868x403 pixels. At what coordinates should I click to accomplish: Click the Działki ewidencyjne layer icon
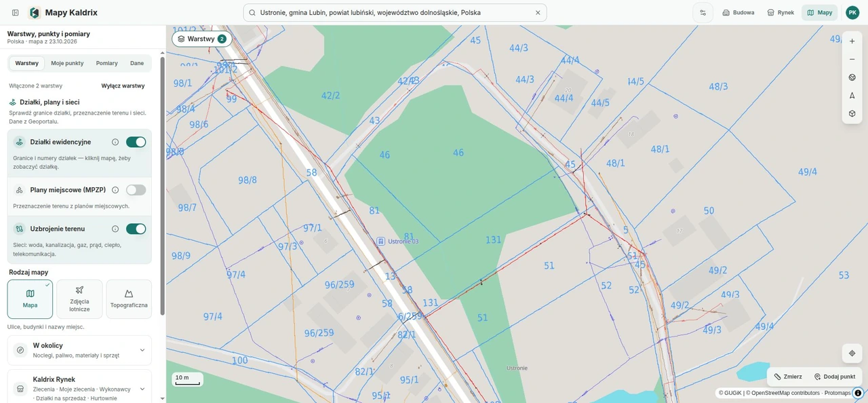20,142
